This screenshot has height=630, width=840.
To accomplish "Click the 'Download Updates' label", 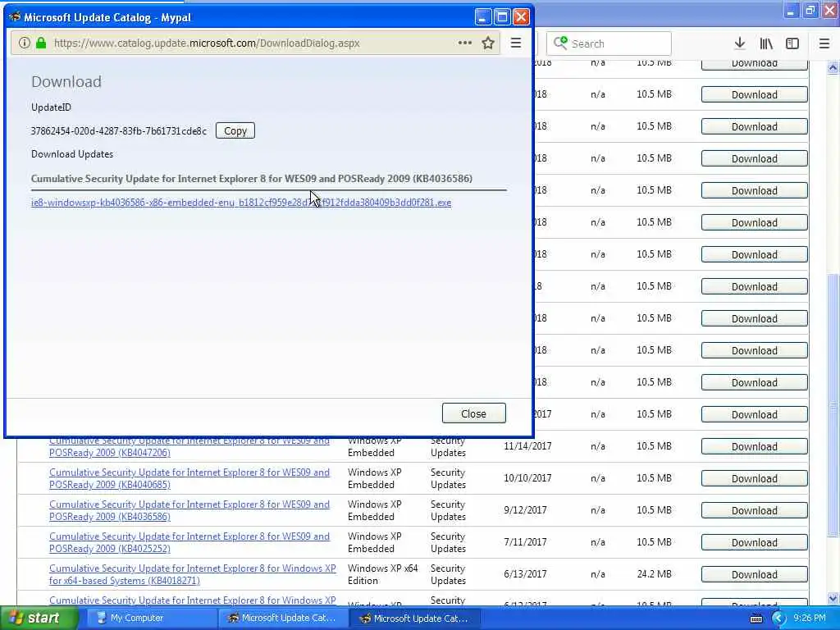I will click(x=72, y=154).
